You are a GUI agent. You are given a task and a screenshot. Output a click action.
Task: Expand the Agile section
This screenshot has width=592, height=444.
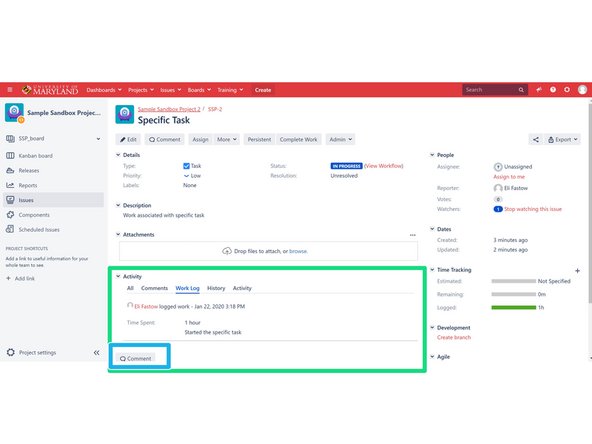432,356
